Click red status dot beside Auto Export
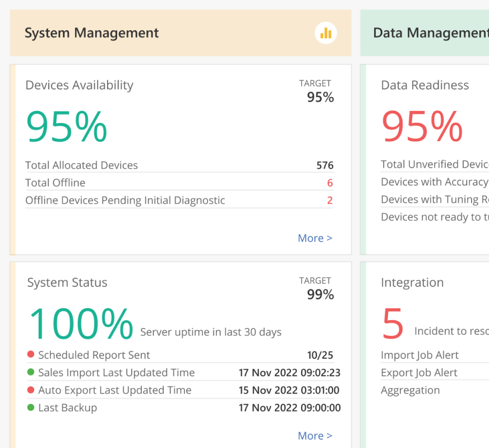 click(x=31, y=390)
